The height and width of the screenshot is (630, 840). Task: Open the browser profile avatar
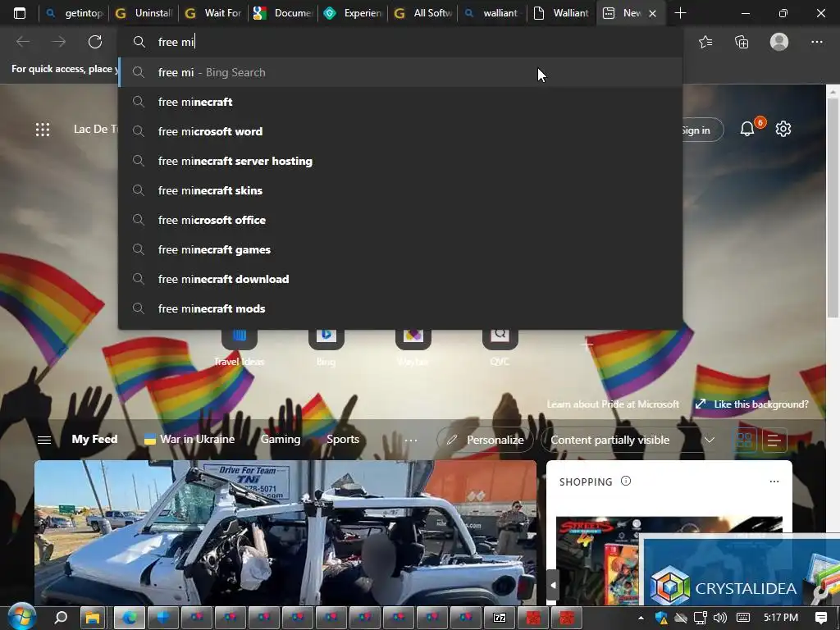tap(779, 42)
